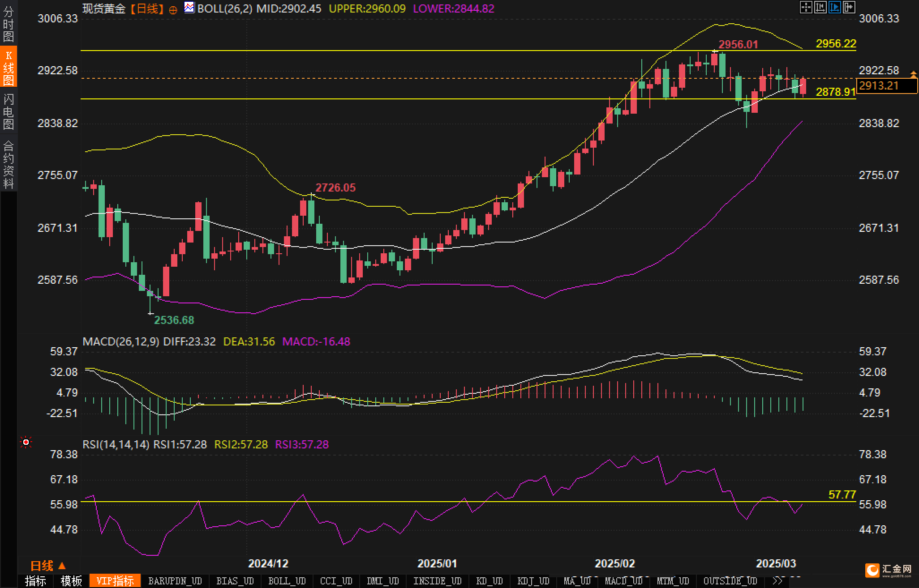Click the MACD(26,12,9) indicator label
The height and width of the screenshot is (588, 919).
[x=121, y=341]
